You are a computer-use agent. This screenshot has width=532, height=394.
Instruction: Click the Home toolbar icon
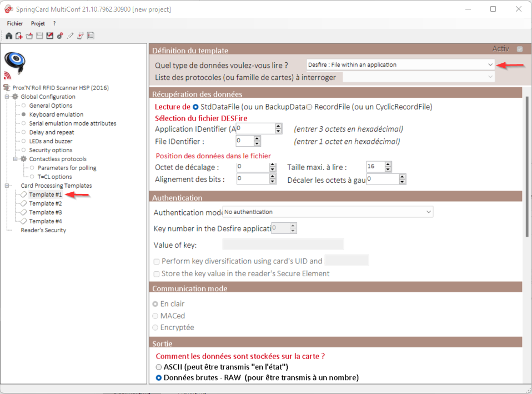click(x=9, y=36)
